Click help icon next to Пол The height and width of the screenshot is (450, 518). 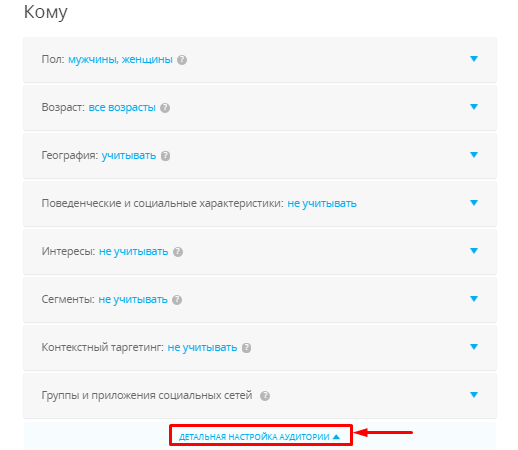pos(182,60)
